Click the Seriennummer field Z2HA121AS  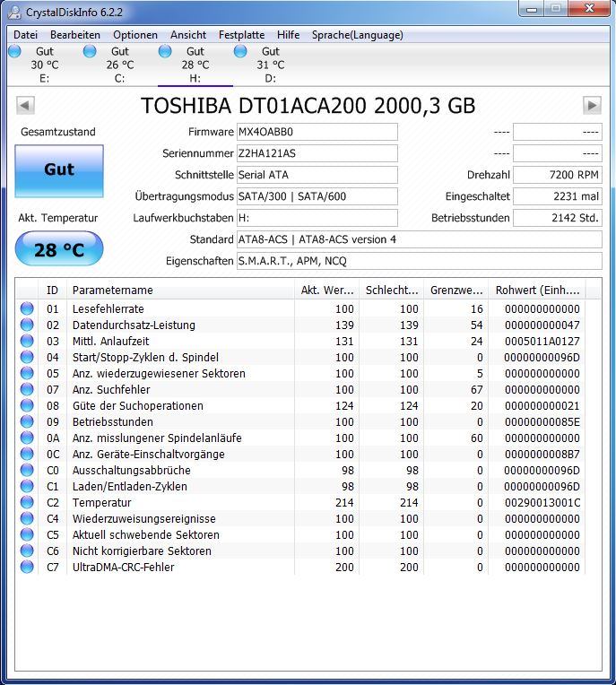click(x=317, y=153)
